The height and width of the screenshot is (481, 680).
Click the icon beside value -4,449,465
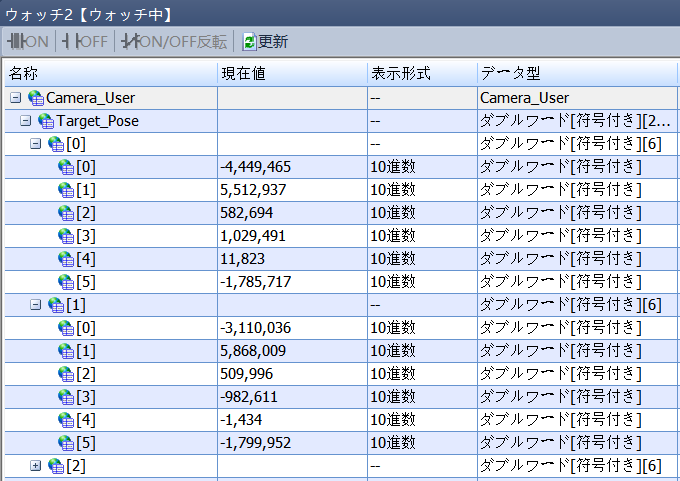66,167
